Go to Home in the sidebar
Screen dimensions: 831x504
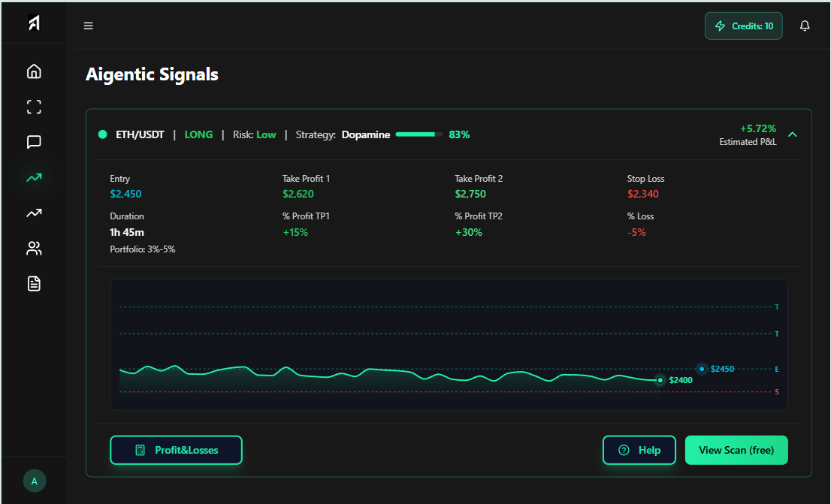34,71
